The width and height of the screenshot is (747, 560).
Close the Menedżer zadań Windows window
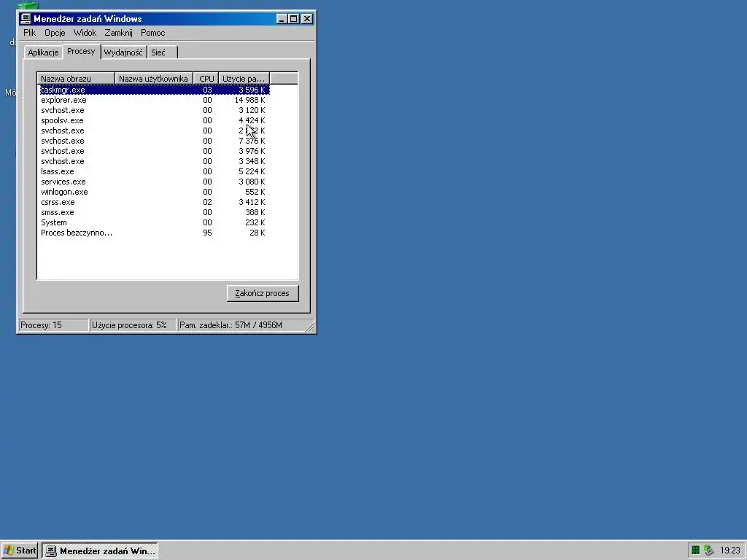307,19
